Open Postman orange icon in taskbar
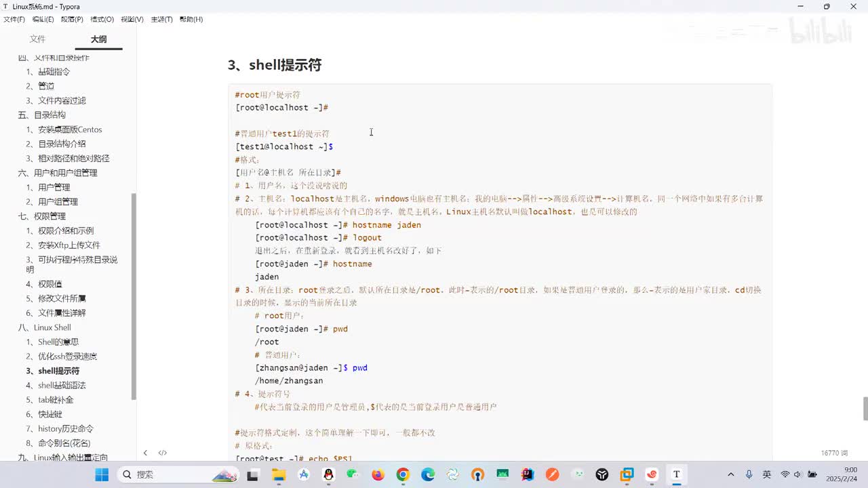 (552, 474)
